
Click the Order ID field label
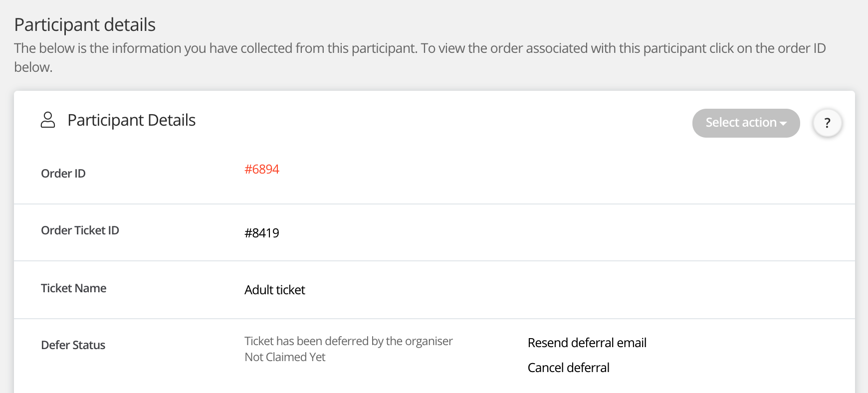(x=63, y=174)
